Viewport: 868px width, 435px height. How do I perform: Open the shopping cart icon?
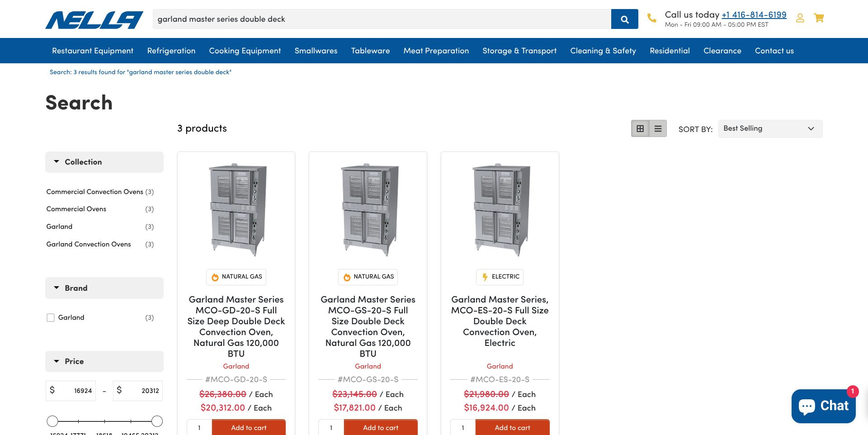[x=819, y=18]
